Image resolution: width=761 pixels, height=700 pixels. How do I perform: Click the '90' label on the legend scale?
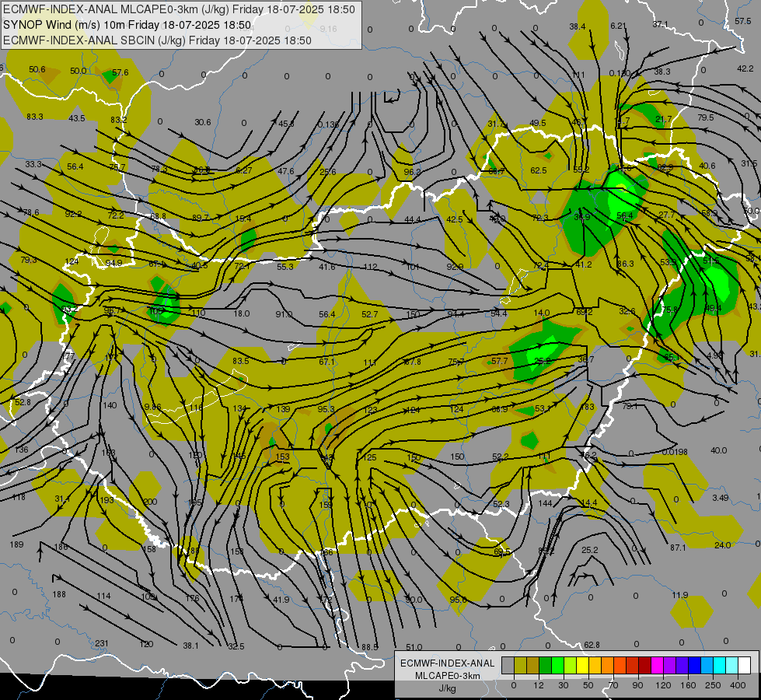[x=637, y=685]
